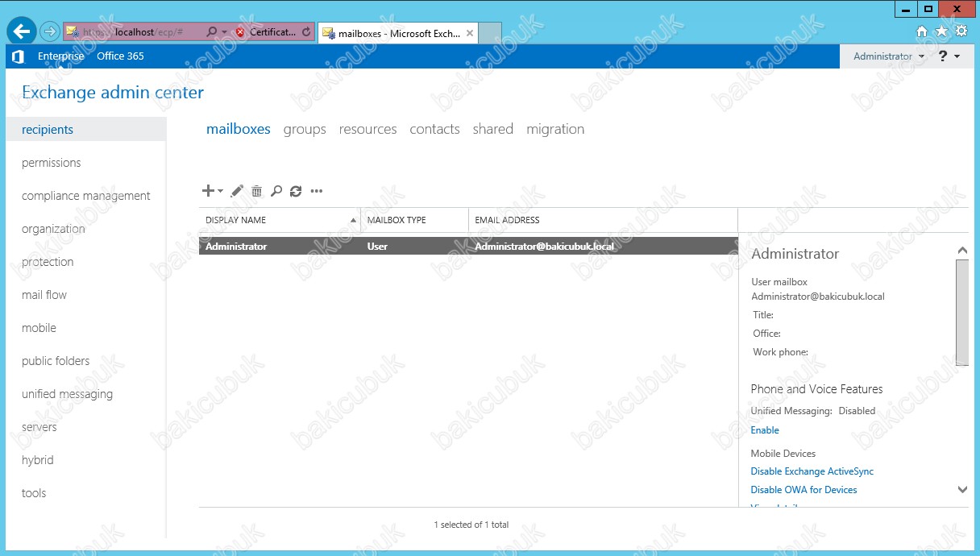Switch to the mailboxes - Microsoft Exchange browser tab
Screen dimensions: 980x556
tap(398, 33)
